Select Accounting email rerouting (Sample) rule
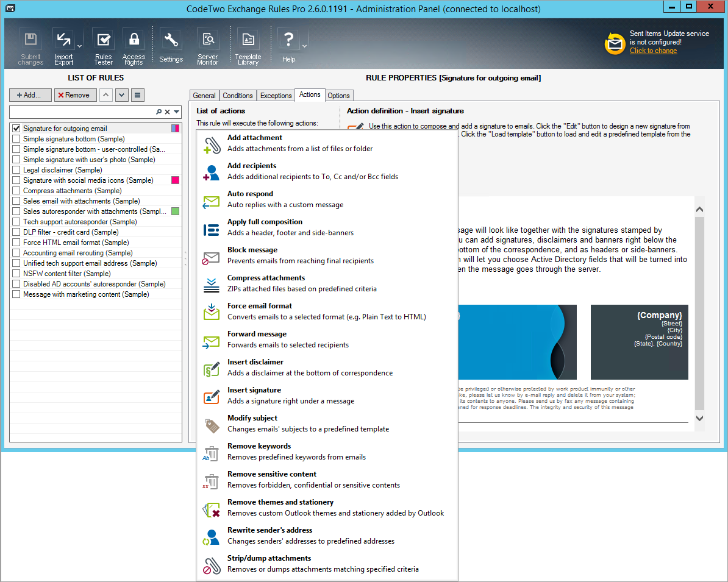 point(96,253)
